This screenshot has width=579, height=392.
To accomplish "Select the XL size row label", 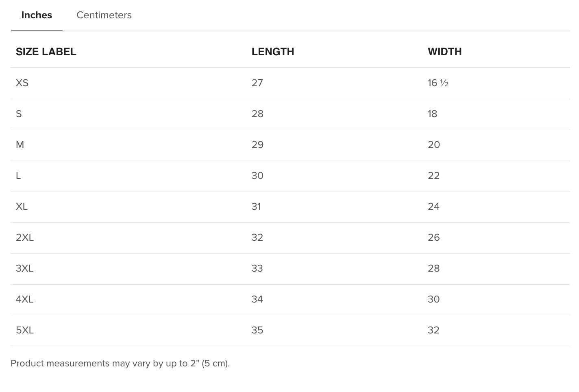I will pyautogui.click(x=22, y=207).
